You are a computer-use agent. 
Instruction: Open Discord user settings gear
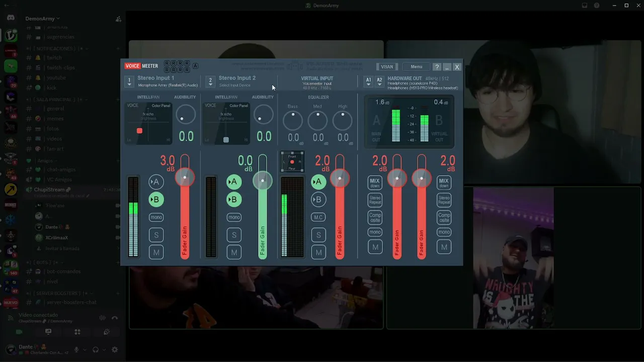(x=115, y=349)
